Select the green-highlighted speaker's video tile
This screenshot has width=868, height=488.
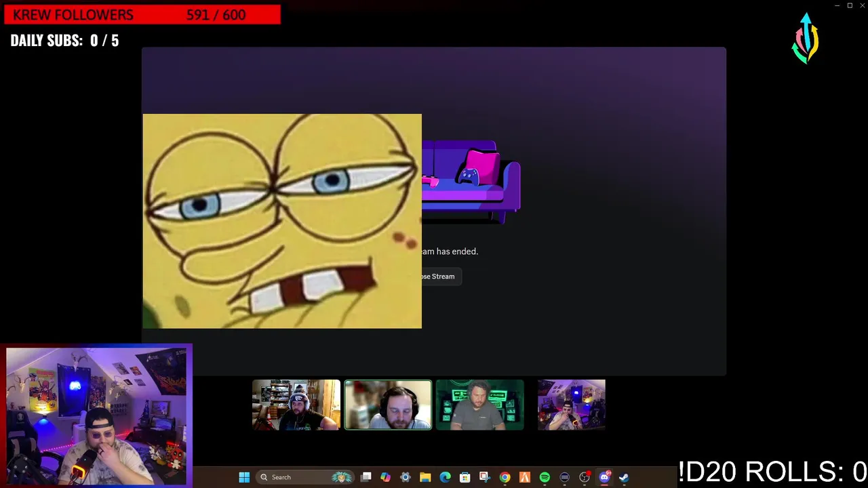[388, 405]
